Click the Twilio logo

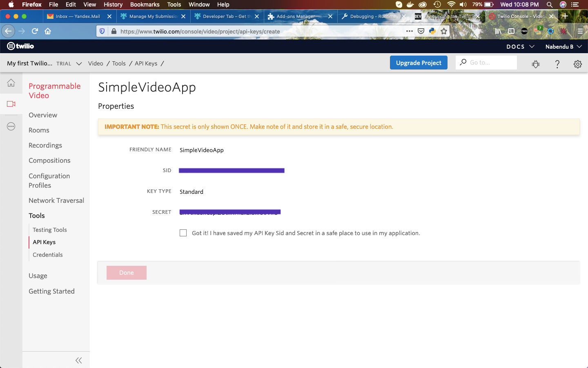[20, 46]
